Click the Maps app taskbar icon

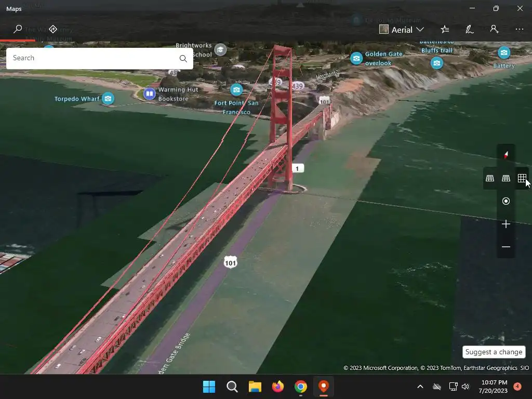coord(324,387)
